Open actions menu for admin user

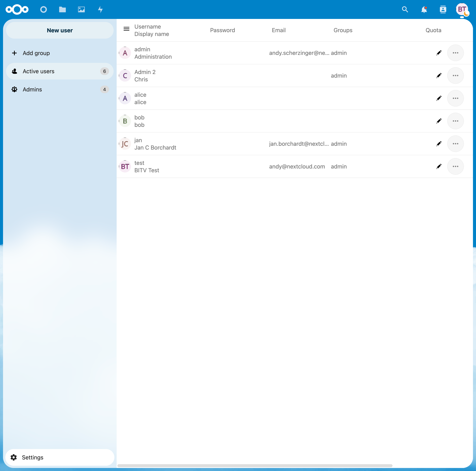(455, 53)
